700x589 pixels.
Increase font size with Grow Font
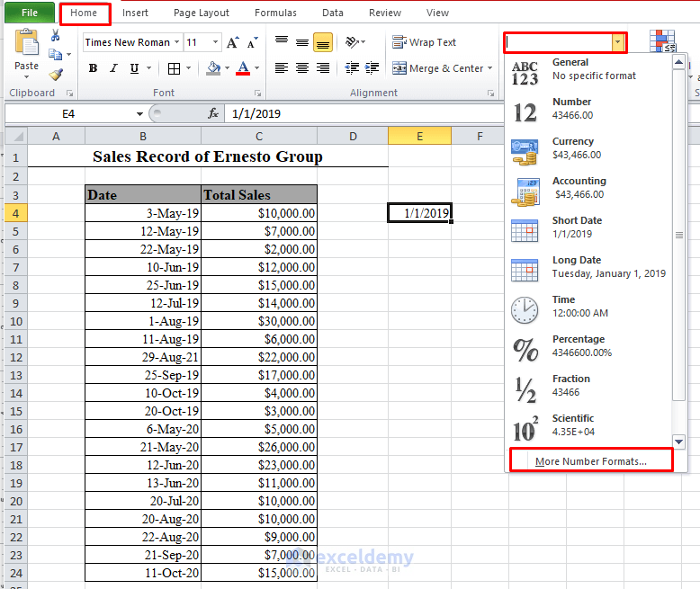point(233,43)
